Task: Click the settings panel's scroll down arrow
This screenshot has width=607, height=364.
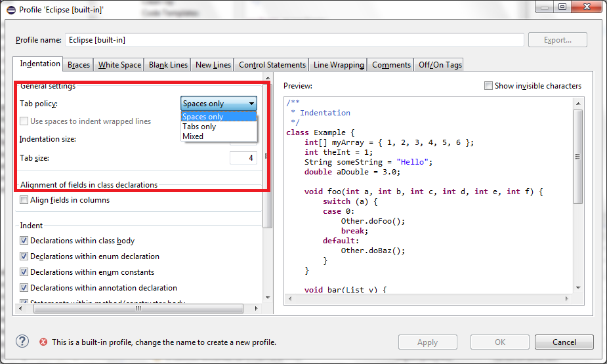Action: click(x=268, y=298)
